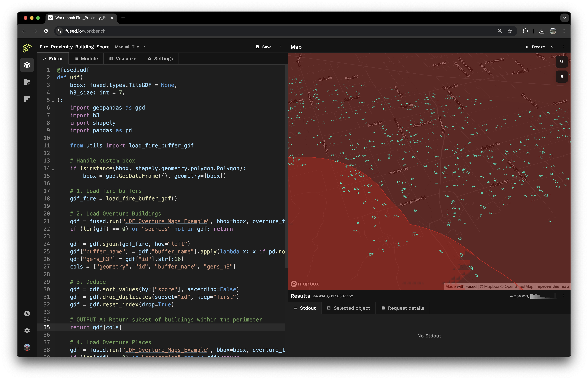This screenshot has width=588, height=380.
Task: Open the map basemap layers button
Action: point(562,76)
